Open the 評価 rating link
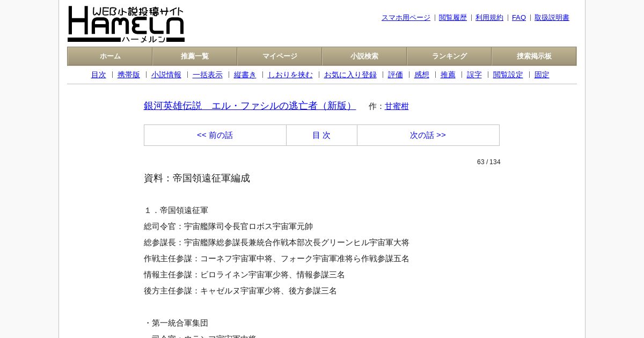This screenshot has width=644, height=338. [x=396, y=75]
